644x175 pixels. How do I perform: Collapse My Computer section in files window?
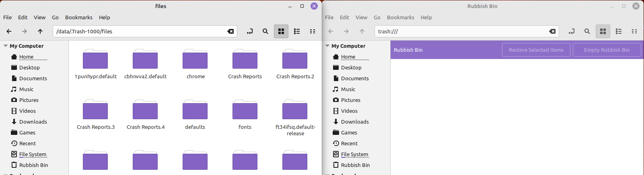[x=6, y=46]
